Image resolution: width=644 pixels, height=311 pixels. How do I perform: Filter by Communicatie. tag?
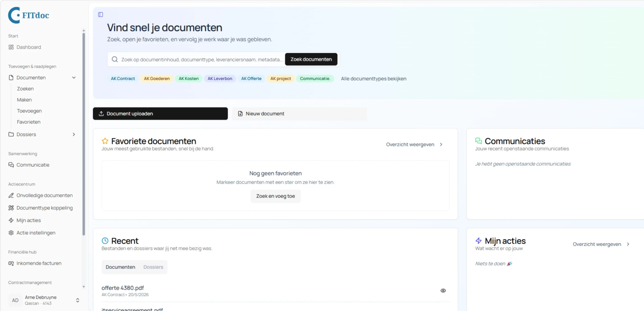click(x=315, y=79)
